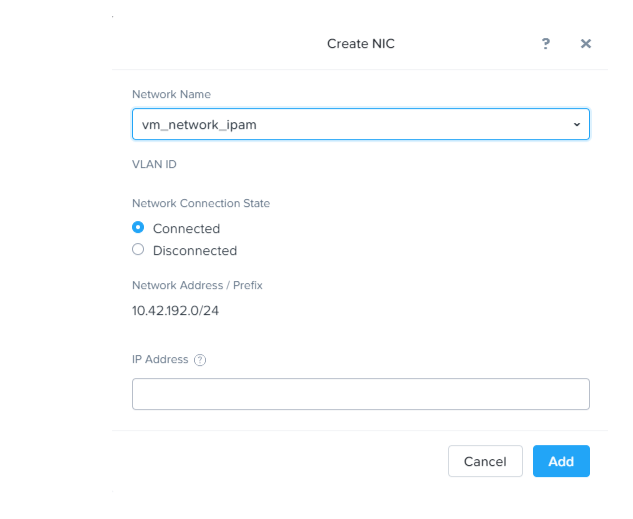
Task: Click the Create NIC dialog title
Action: (x=361, y=44)
